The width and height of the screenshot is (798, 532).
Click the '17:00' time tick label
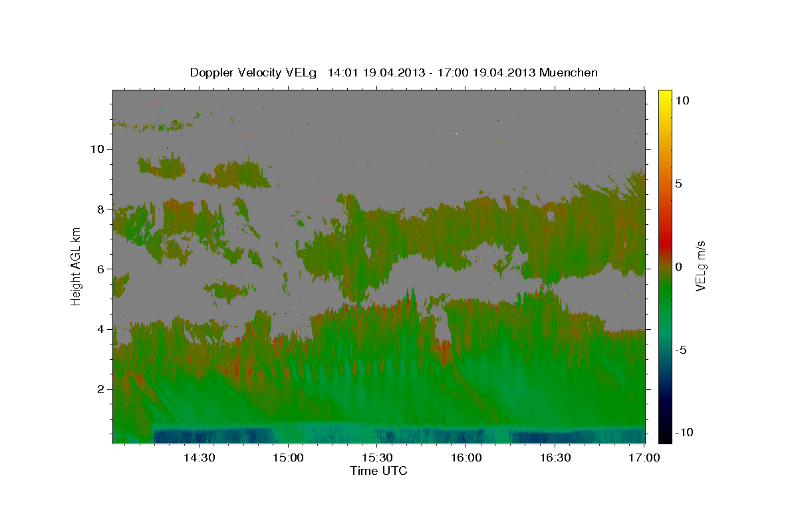coord(644,458)
